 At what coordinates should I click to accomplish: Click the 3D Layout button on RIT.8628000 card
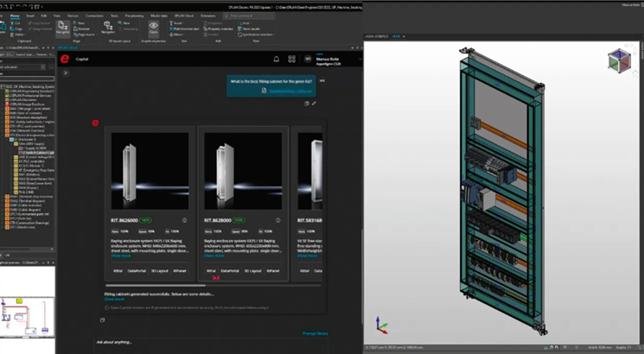click(252, 270)
